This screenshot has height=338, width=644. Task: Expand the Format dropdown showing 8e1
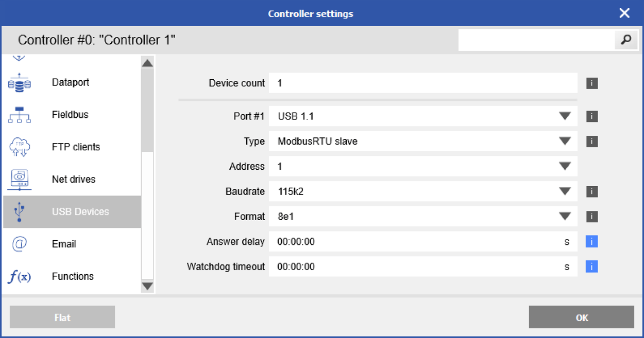click(565, 217)
